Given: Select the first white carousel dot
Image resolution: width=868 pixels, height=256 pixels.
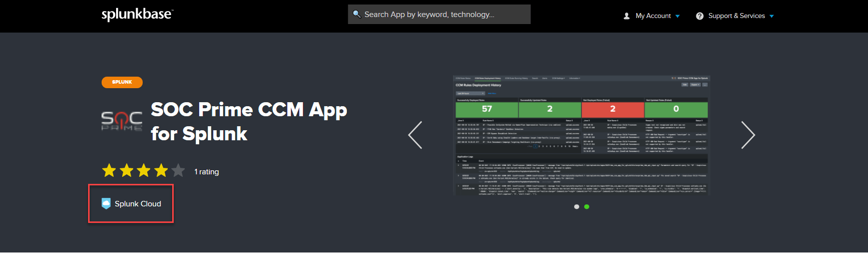Looking at the screenshot, I should point(577,206).
